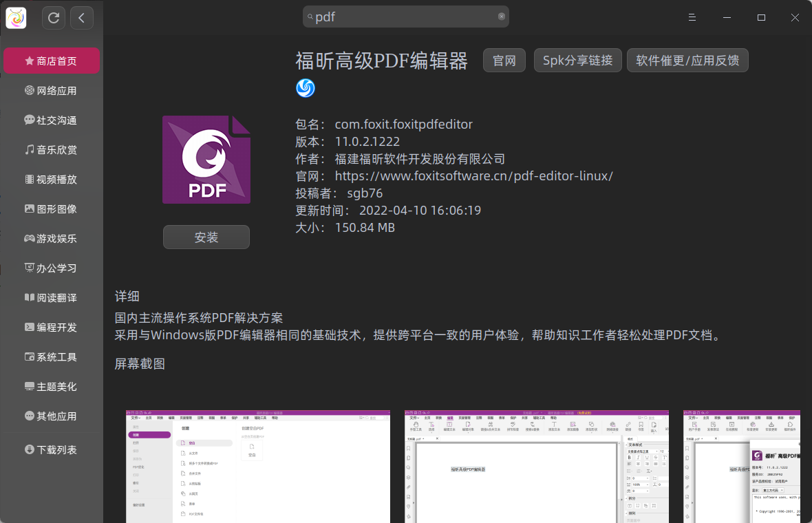Viewport: 812px width, 523px height.
Task: Open the 办公学习 office category
Action: tap(52, 268)
